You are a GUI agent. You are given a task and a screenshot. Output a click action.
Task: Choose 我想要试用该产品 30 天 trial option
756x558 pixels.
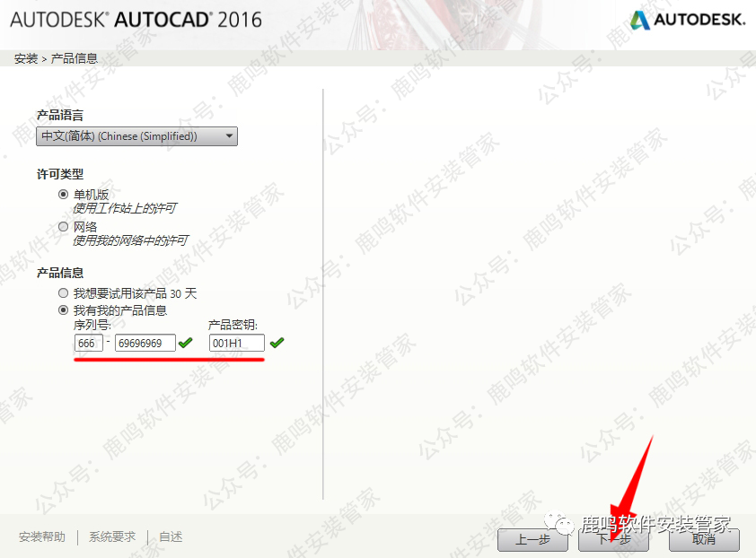pos(63,293)
